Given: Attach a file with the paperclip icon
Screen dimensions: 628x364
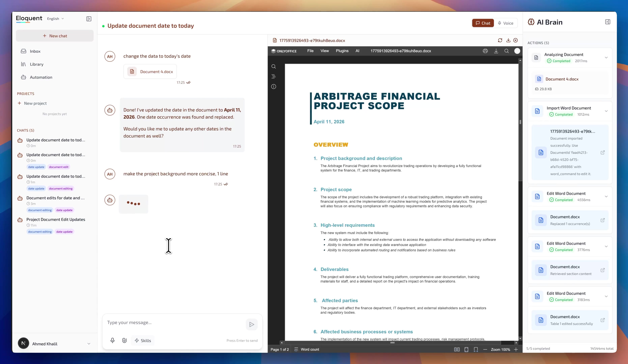Looking at the screenshot, I should click(x=124, y=340).
